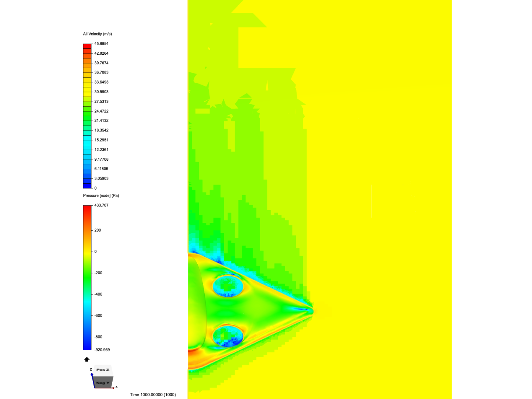Screen dimensions: 532x399
Task: Pick the upper circular opening on the model
Action: click(228, 286)
